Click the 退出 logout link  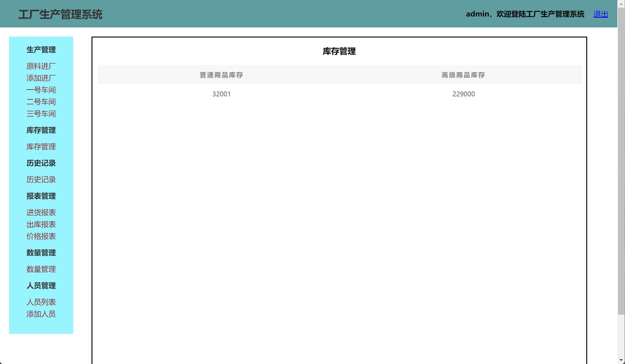point(600,14)
